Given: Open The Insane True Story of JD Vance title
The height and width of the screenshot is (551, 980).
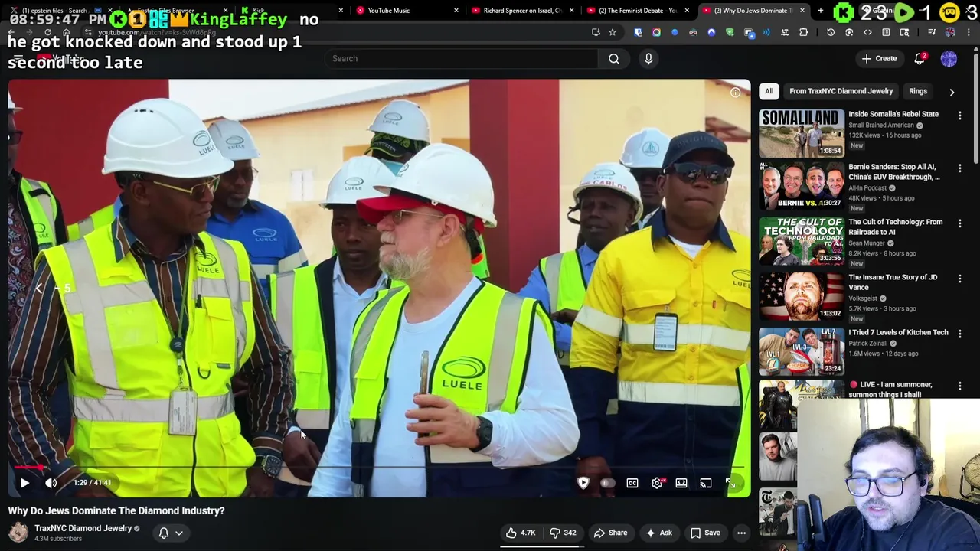Looking at the screenshot, I should [893, 282].
